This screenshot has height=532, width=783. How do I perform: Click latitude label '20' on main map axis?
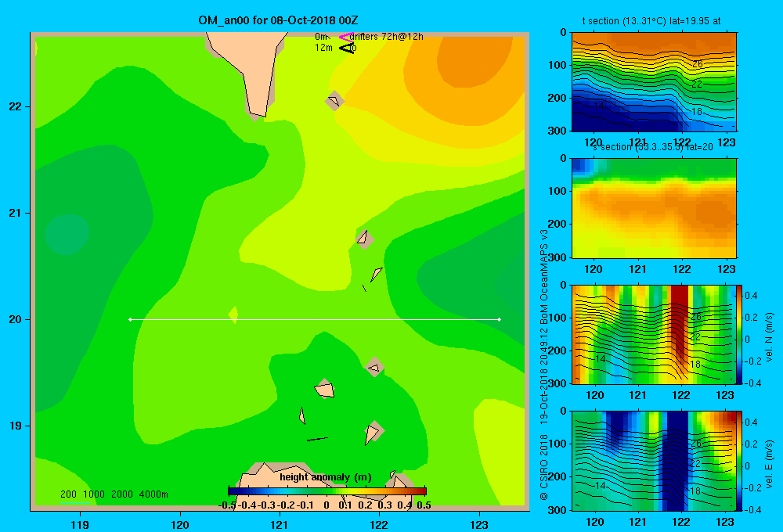coord(16,319)
